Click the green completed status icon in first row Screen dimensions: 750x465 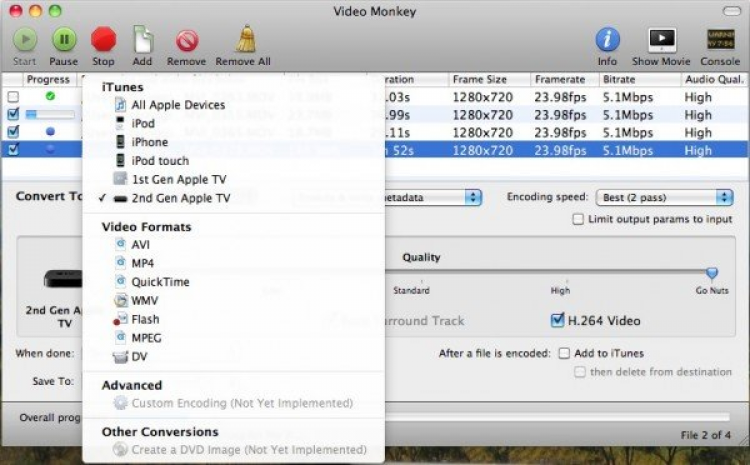pyautogui.click(x=50, y=96)
